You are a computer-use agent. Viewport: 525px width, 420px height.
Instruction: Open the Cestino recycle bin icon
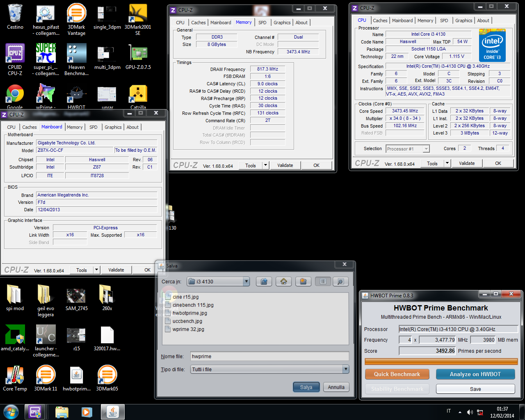15,16
